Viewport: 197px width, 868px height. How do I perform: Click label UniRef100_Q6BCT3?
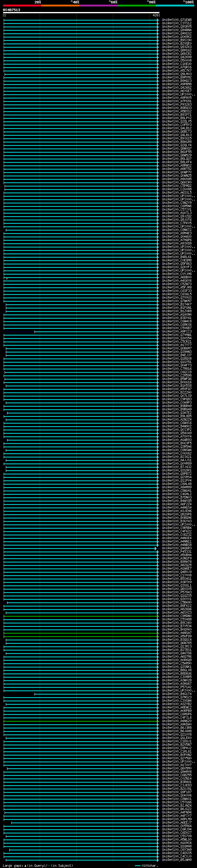click(176, 131)
